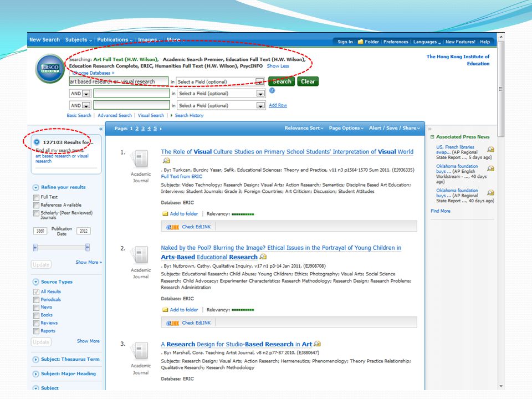Click folder icon for result 2 Add to folder
532x399 pixels.
[x=165, y=310]
